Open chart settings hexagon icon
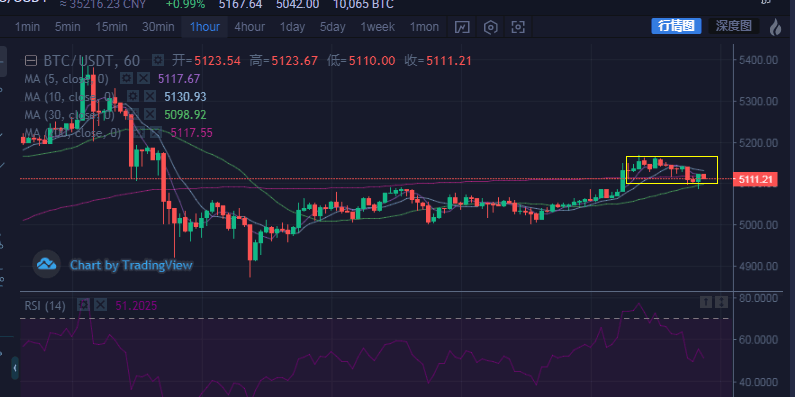Viewport: 795px width, 397px height. (490, 27)
